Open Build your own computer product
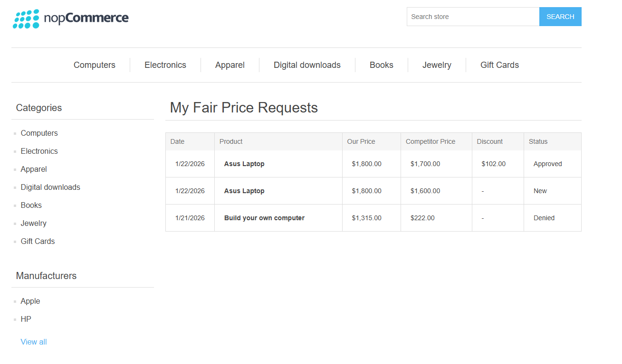This screenshot has width=622, height=364. 264,218
